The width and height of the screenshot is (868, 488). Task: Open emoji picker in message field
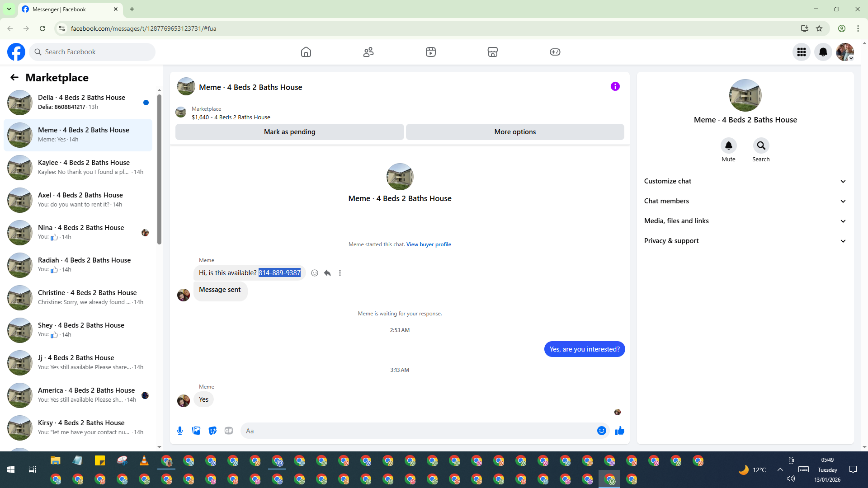601,431
